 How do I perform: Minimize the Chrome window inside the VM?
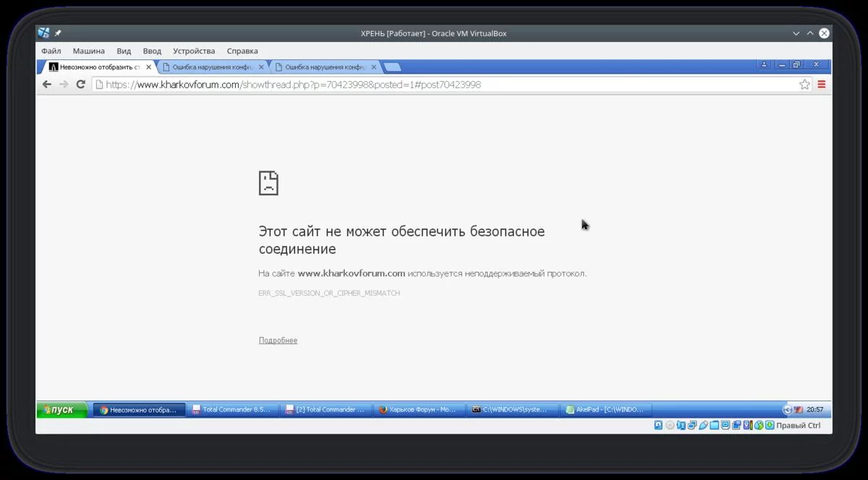(x=782, y=65)
